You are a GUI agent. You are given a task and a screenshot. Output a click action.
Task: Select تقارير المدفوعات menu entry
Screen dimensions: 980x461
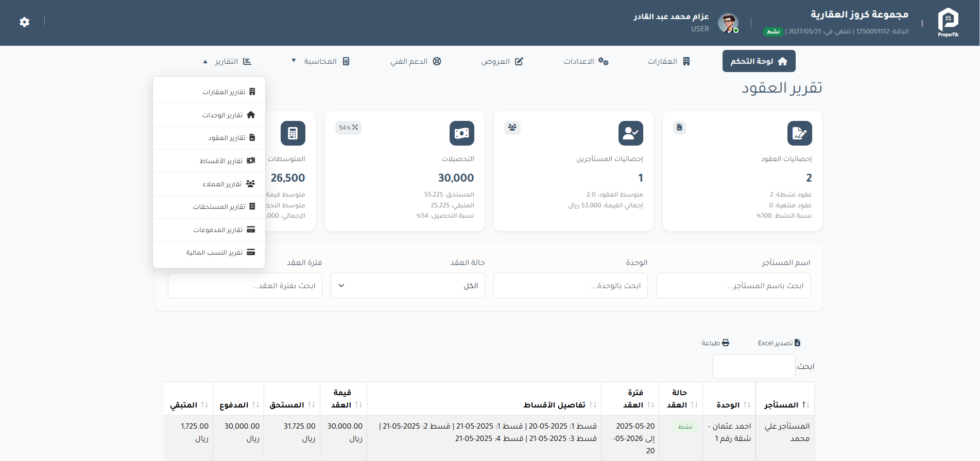click(x=209, y=229)
